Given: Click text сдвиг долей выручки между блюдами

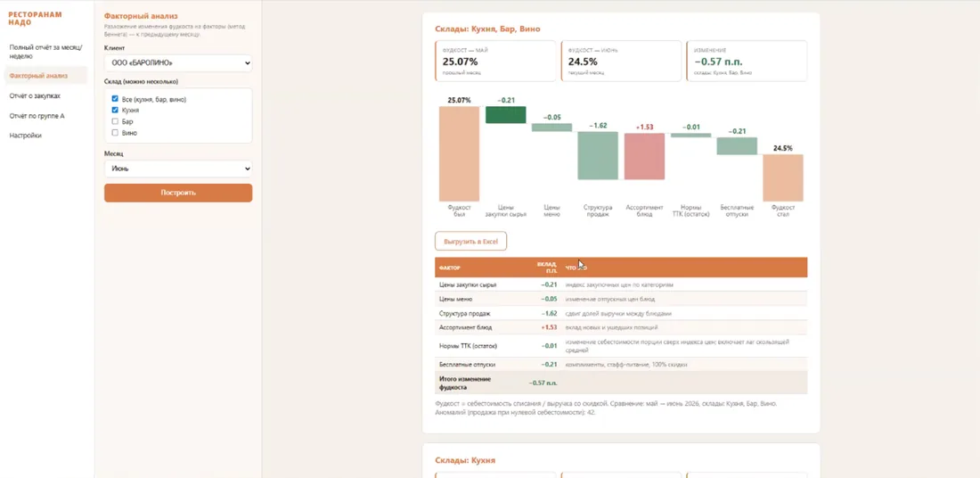Looking at the screenshot, I should [618, 313].
